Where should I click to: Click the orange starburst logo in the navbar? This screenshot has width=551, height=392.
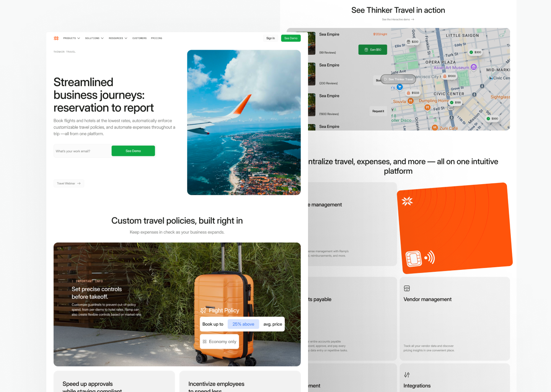point(56,38)
